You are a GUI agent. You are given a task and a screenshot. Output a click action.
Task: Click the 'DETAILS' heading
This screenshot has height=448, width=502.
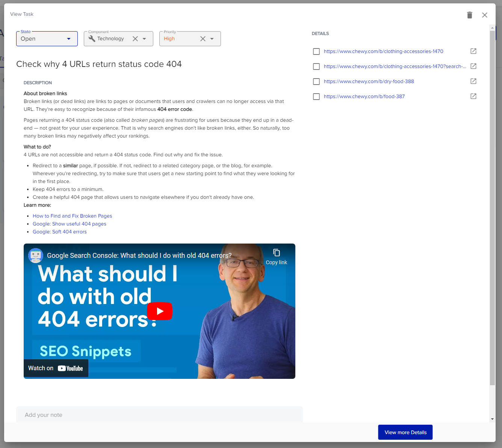pyautogui.click(x=320, y=33)
